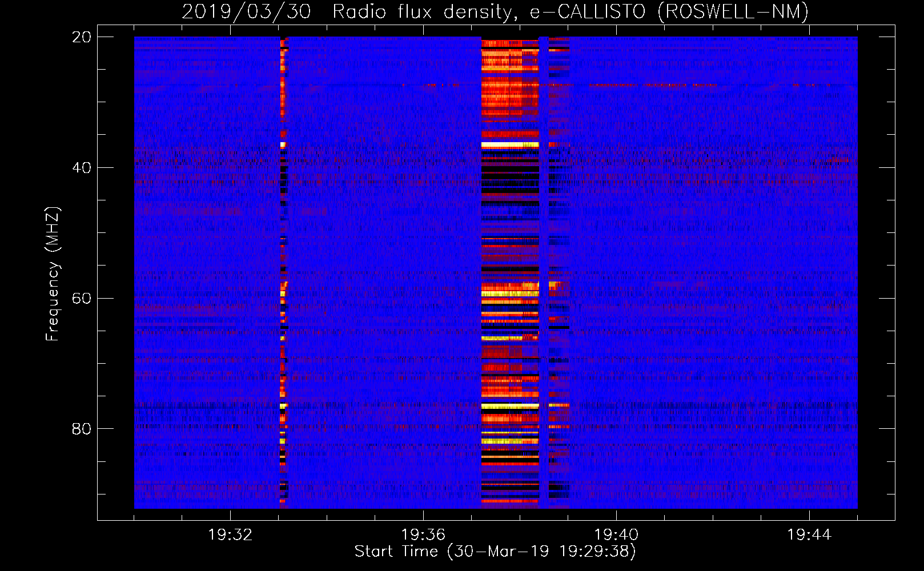
Task: Click the Frequency (MHZ) axis label
Action: click(x=53, y=274)
